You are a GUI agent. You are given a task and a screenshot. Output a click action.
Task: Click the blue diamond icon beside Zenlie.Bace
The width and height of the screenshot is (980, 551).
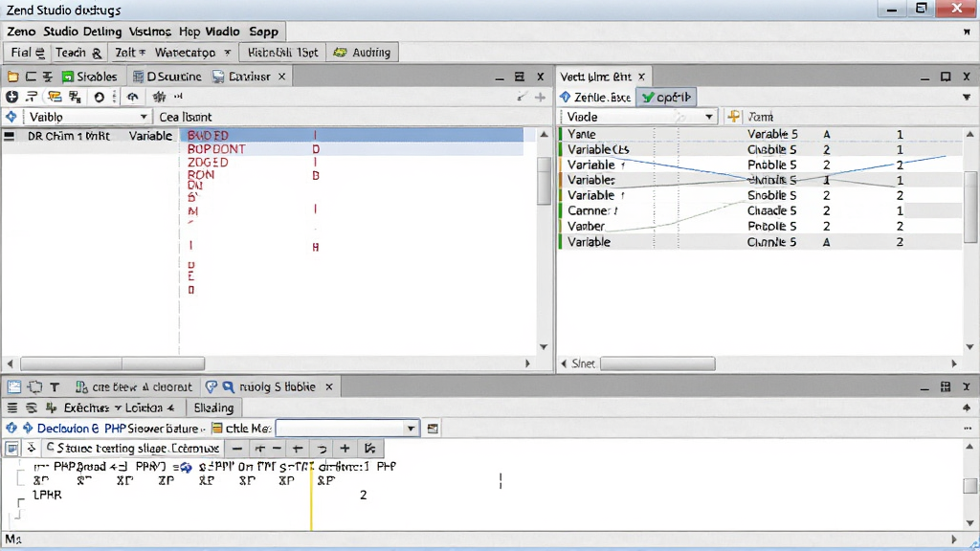tap(565, 97)
